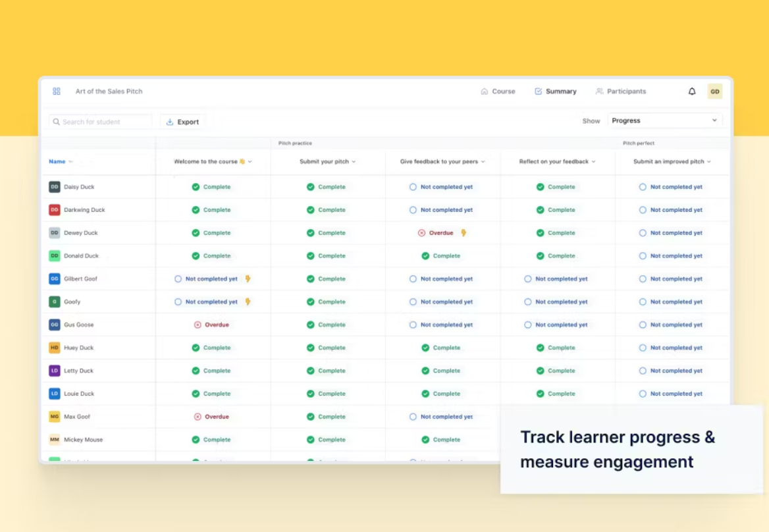Click the download icon inside the Export button
This screenshot has width=769, height=532.
point(171,121)
